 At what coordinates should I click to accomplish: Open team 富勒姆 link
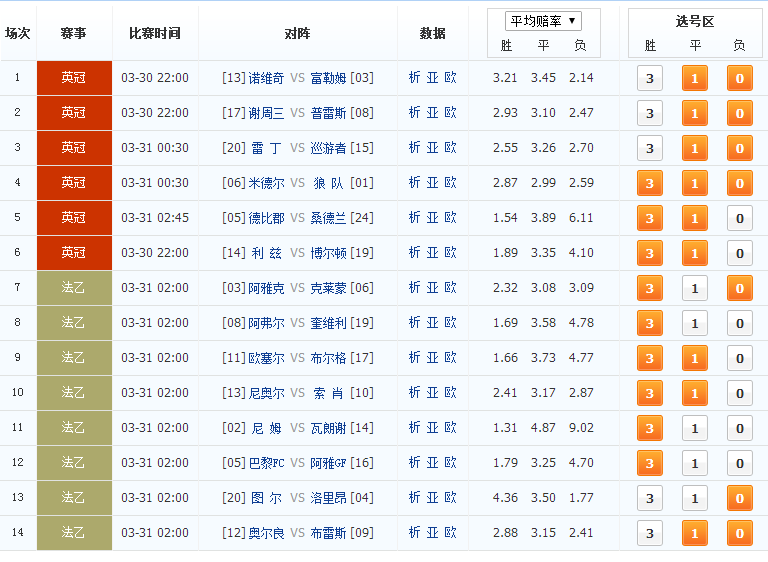click(x=328, y=78)
